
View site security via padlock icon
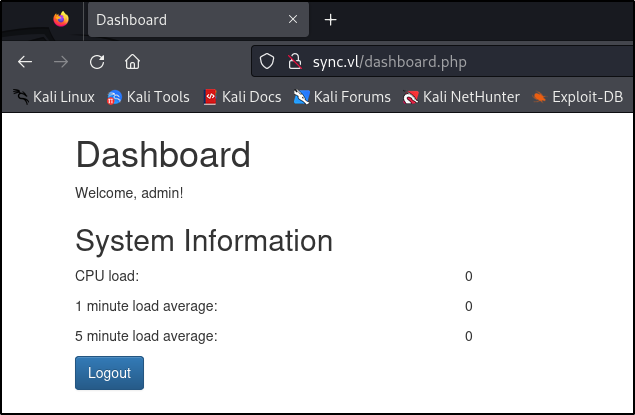[x=294, y=62]
